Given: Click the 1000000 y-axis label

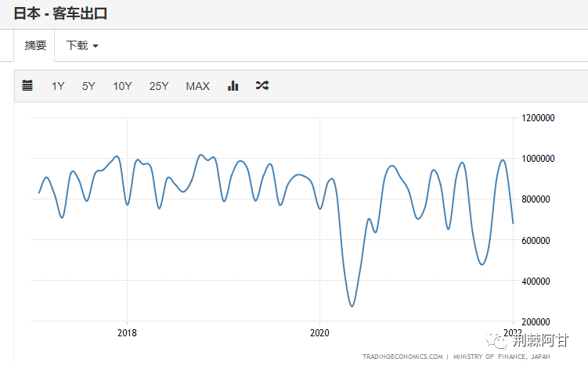Looking at the screenshot, I should pos(538,159).
